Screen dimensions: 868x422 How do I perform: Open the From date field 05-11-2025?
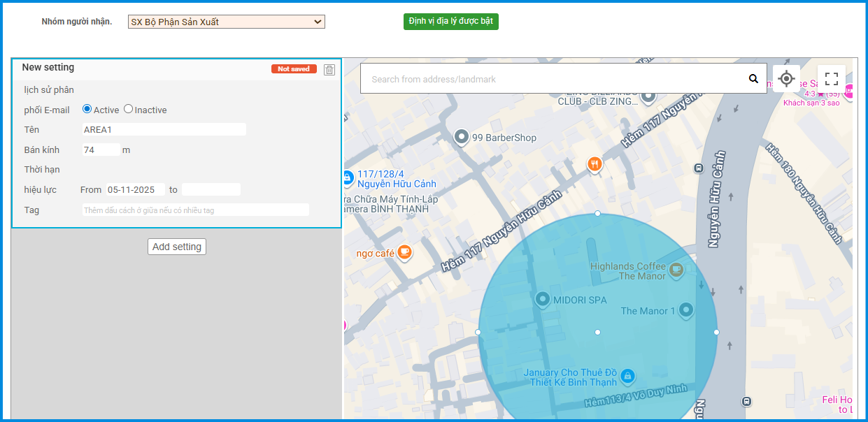135,189
